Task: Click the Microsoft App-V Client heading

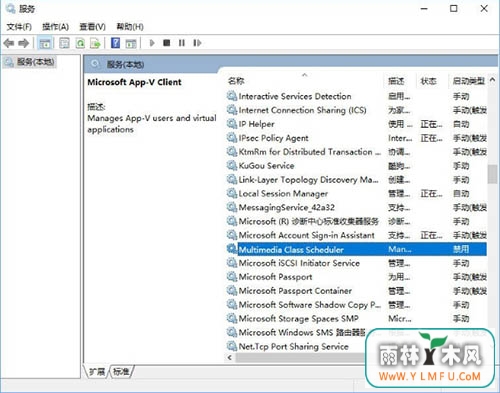Action: pyautogui.click(x=134, y=82)
